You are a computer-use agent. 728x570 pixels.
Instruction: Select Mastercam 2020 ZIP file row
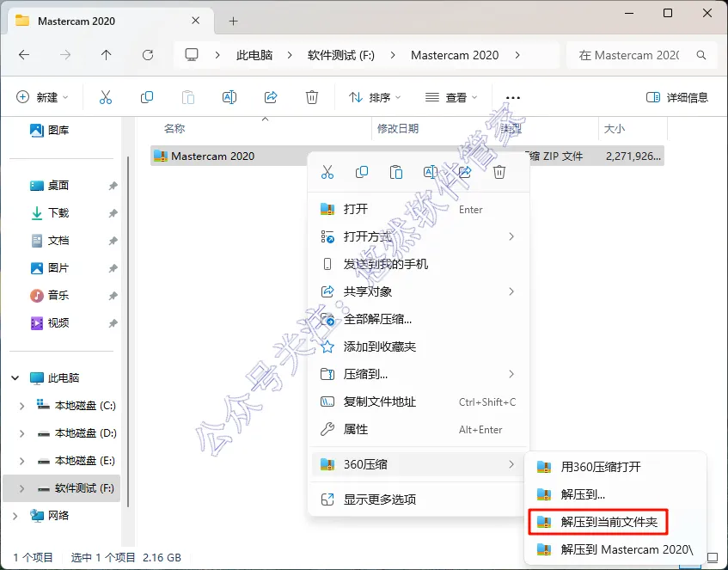pyautogui.click(x=407, y=156)
